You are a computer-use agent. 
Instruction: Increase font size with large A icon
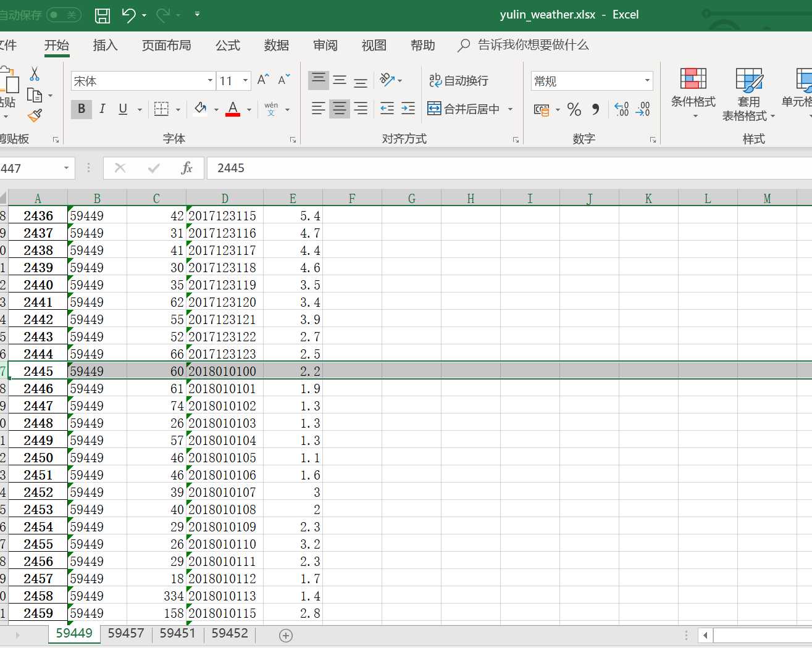coord(262,80)
